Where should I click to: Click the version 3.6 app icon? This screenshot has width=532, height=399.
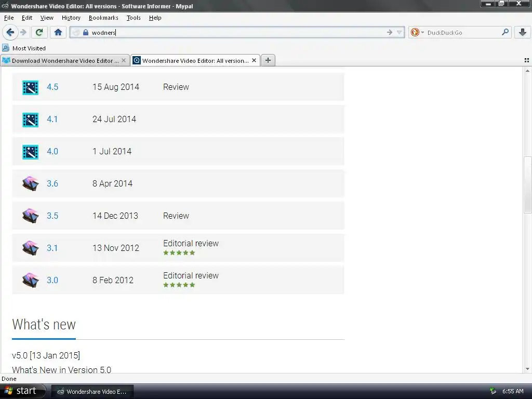click(x=31, y=183)
